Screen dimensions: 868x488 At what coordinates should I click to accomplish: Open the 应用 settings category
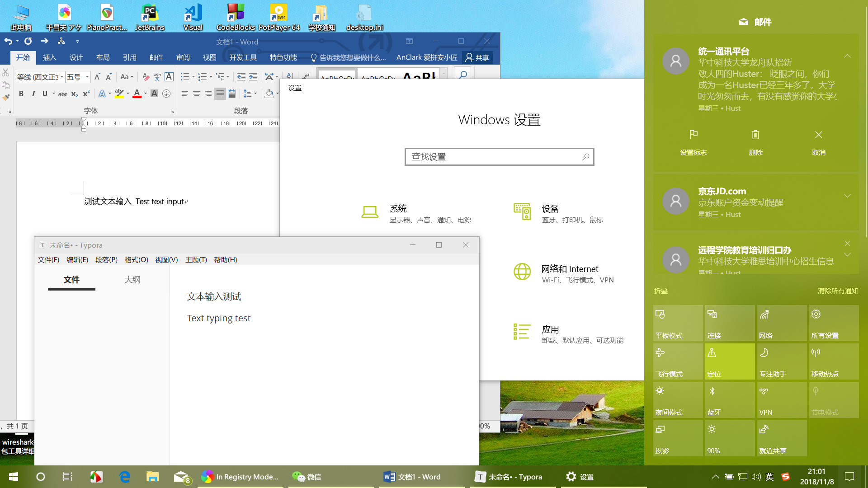click(568, 334)
